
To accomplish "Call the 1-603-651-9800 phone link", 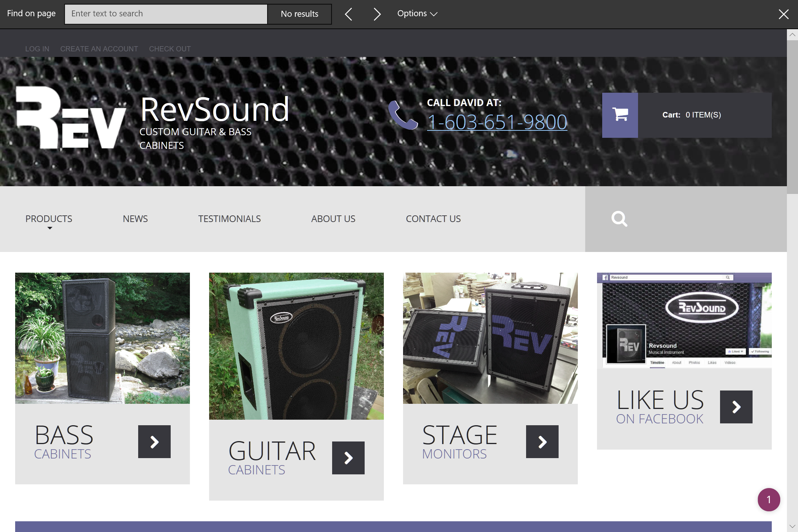I will tap(497, 122).
